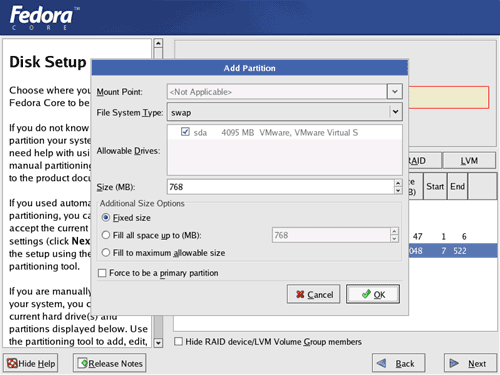Toggle Hide RAID device/LVM Volume Group members
The image size is (500, 375).
coord(179,342)
